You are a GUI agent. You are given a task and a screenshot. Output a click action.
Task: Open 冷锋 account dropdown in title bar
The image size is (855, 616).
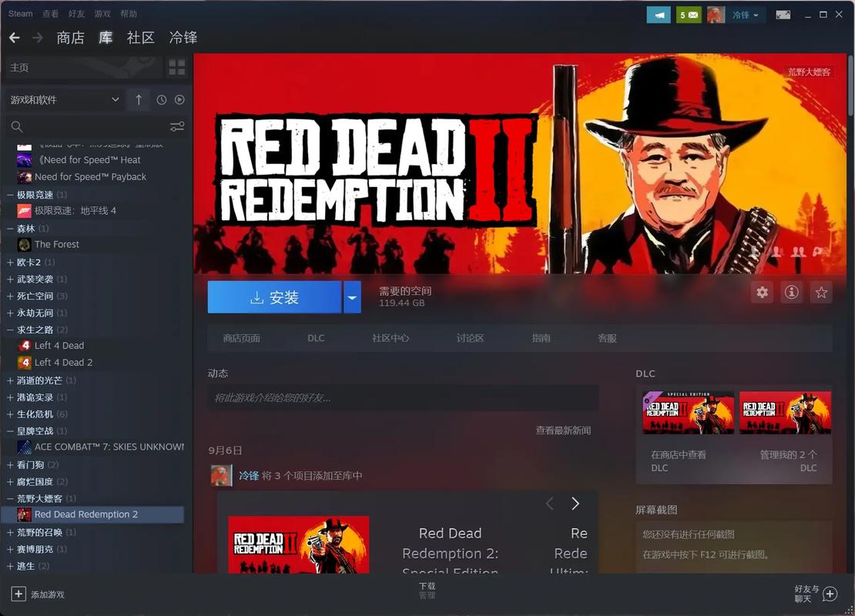click(745, 15)
